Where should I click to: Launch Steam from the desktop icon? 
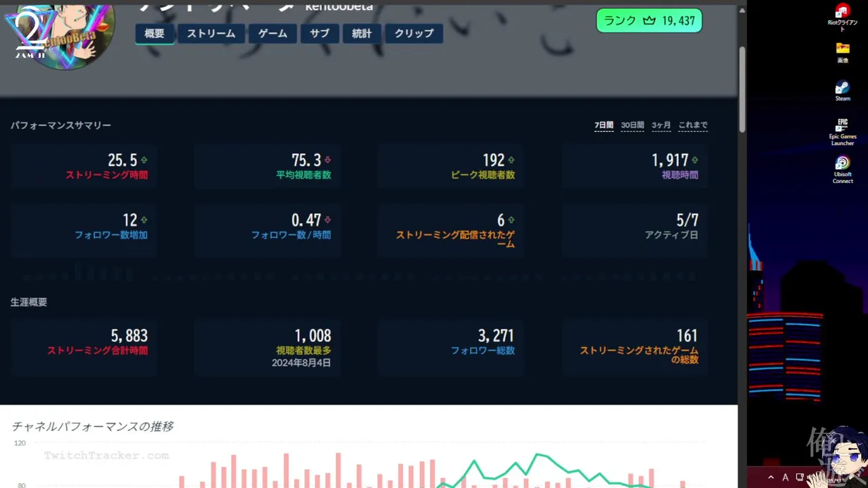coord(842,91)
